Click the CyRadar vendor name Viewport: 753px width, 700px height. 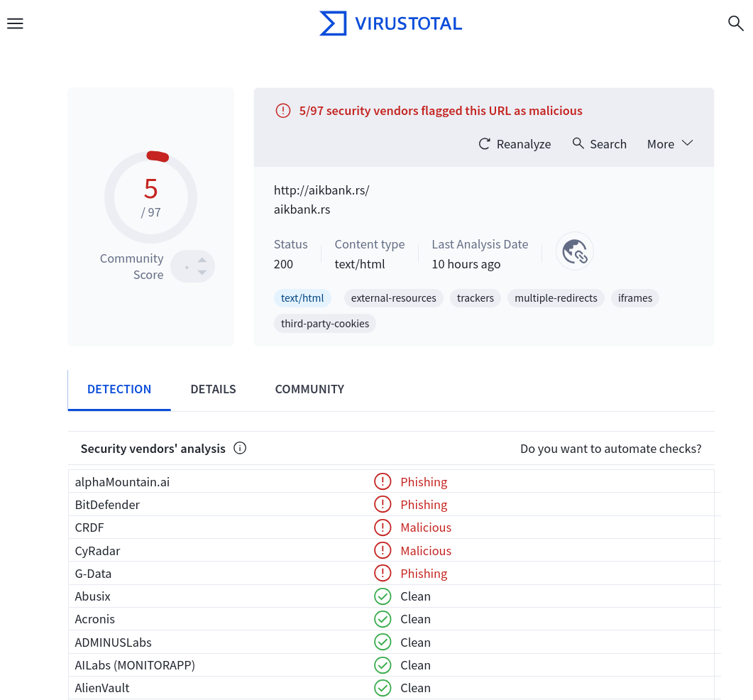(97, 551)
